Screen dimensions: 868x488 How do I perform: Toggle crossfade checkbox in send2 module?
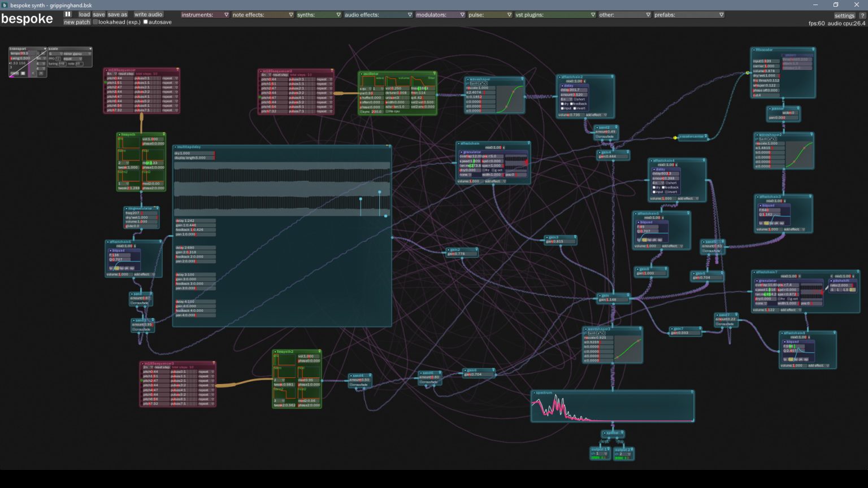click(597, 137)
